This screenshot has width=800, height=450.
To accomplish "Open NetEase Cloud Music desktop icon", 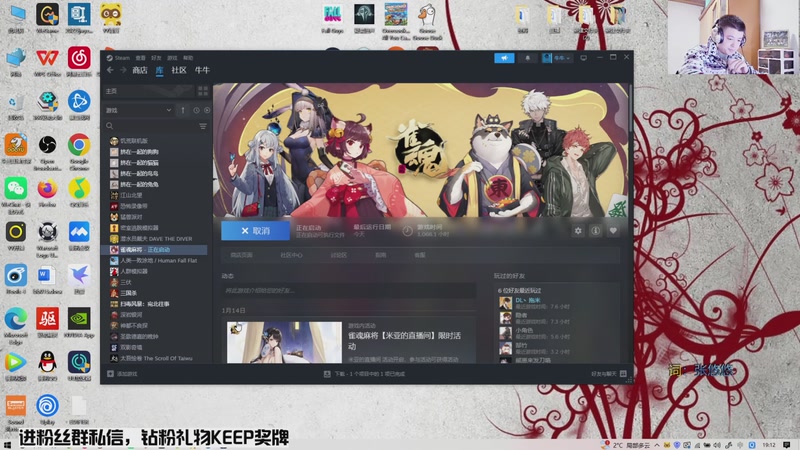I will tap(79, 62).
